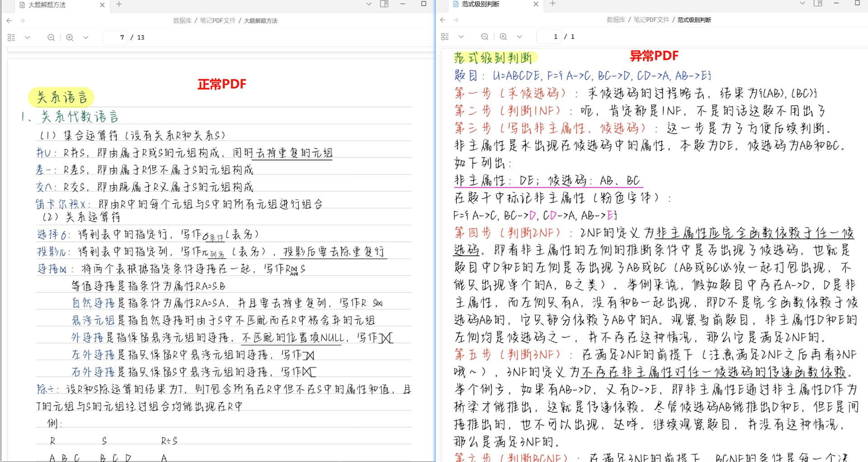Expand sidebar view options in the right PDF toolbar
Image resolution: width=868 pixels, height=462 pixels.
[x=461, y=37]
